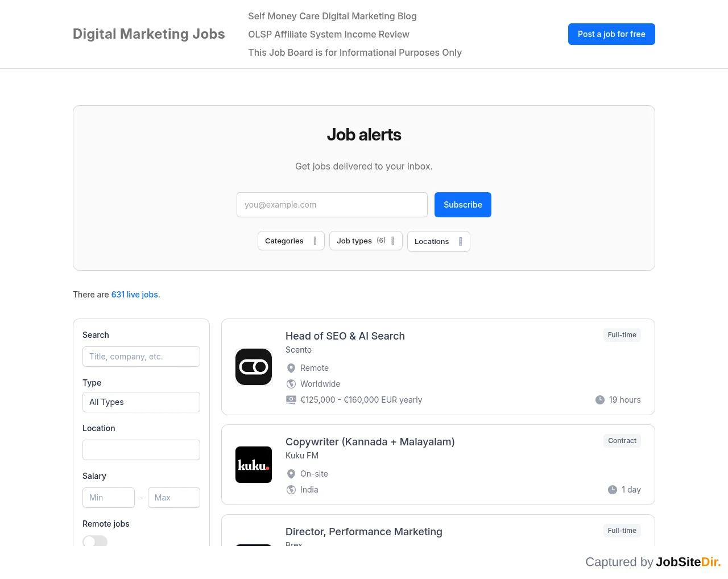Image resolution: width=728 pixels, height=579 pixels.
Task: Go to Digital Marketing Jobs home
Action: (x=149, y=34)
